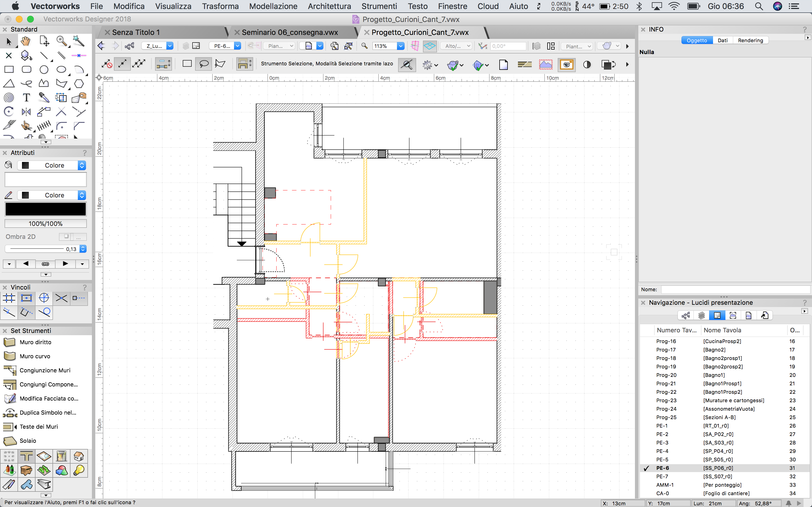
Task: Select the Solaio slab tool
Action: 28,441
